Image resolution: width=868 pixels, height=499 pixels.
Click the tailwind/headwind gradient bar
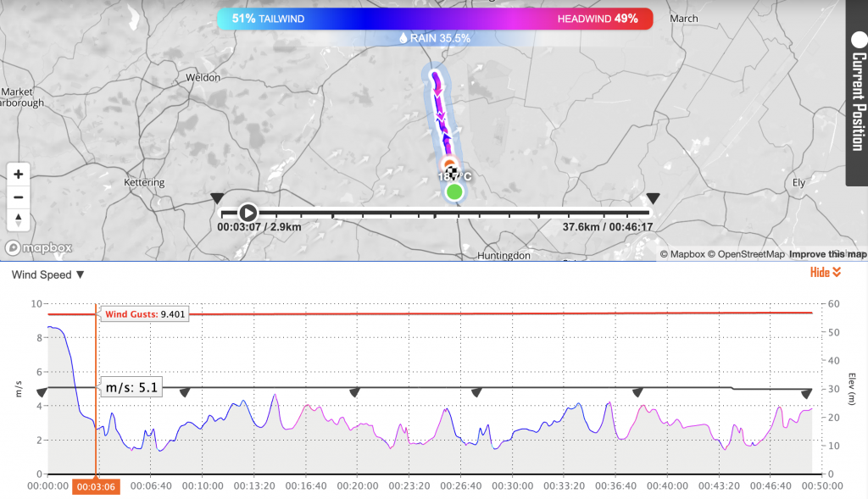coord(434,19)
